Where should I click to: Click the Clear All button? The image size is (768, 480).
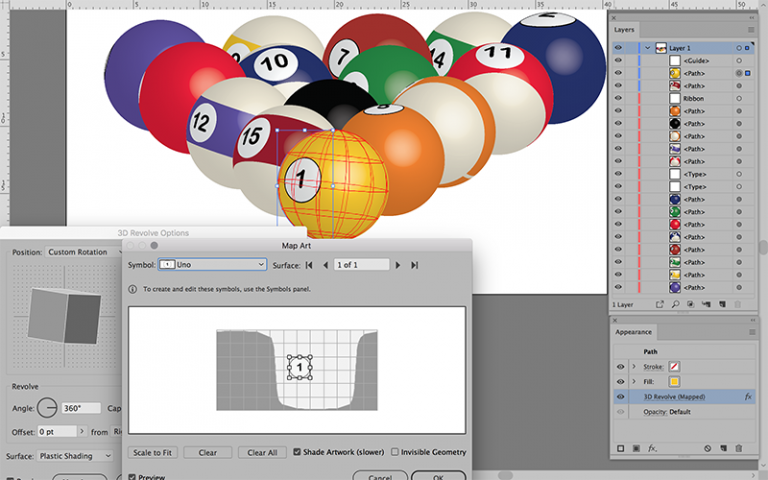coord(262,453)
